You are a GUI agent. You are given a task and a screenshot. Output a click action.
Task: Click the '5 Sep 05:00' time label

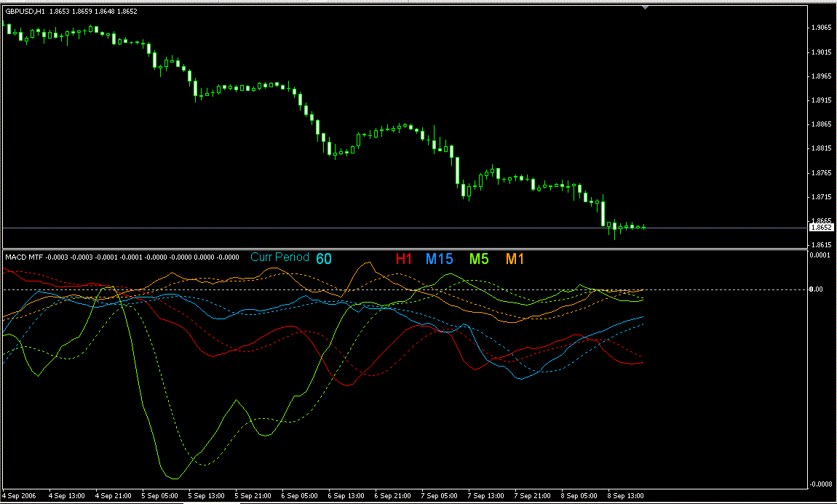160,495
